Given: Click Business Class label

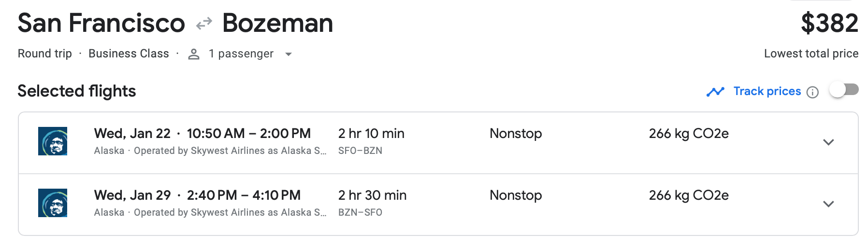Looking at the screenshot, I should pos(129,54).
